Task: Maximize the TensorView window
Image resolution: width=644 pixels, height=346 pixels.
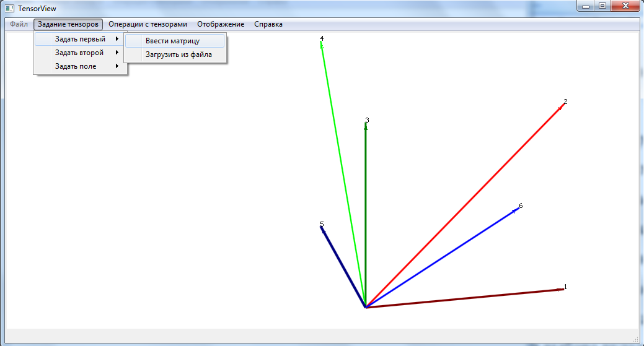Action: point(602,6)
